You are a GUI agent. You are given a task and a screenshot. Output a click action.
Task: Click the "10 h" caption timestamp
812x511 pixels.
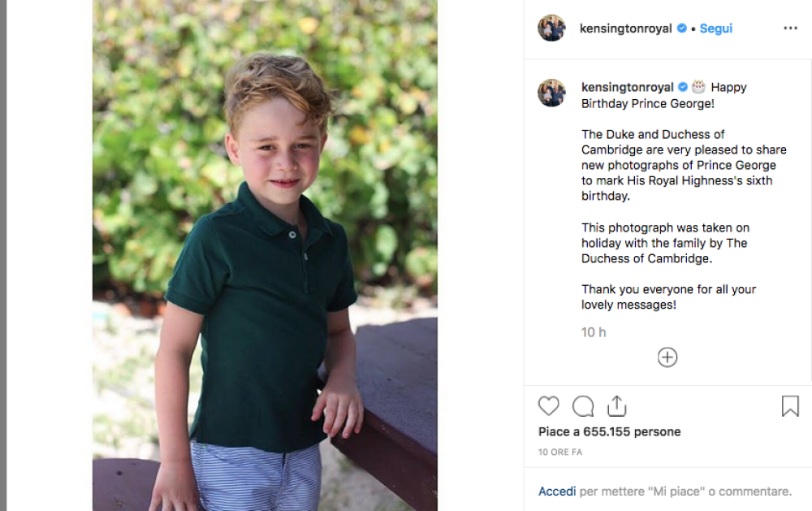point(594,332)
